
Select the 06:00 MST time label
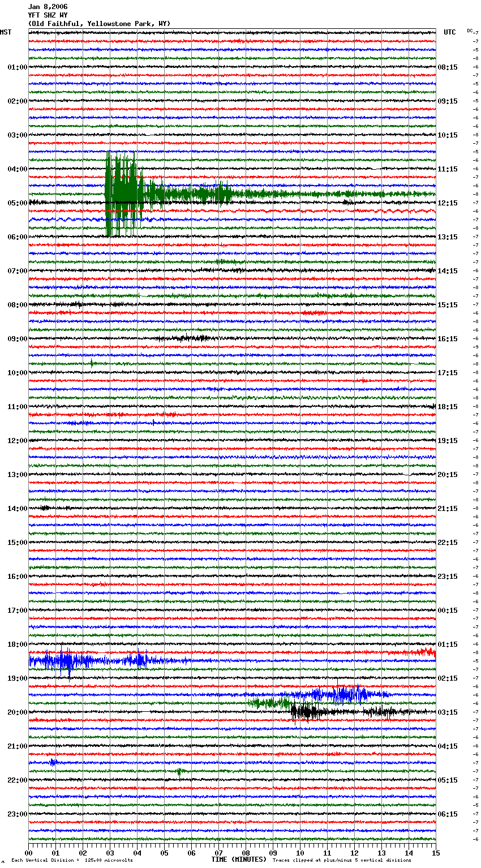point(18,237)
